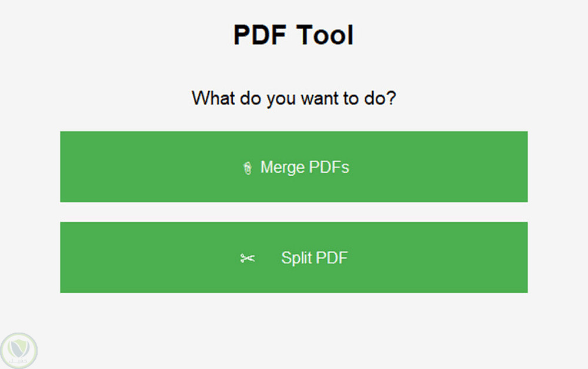Click the scissors icon beside Split PDF

tap(248, 258)
